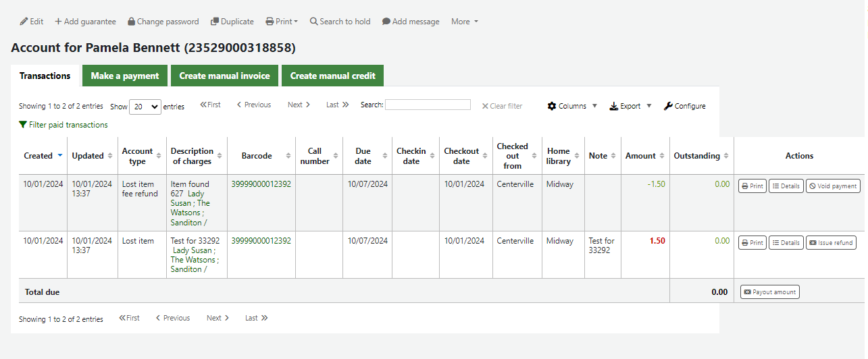Open the Show entries count selector

[x=145, y=107]
